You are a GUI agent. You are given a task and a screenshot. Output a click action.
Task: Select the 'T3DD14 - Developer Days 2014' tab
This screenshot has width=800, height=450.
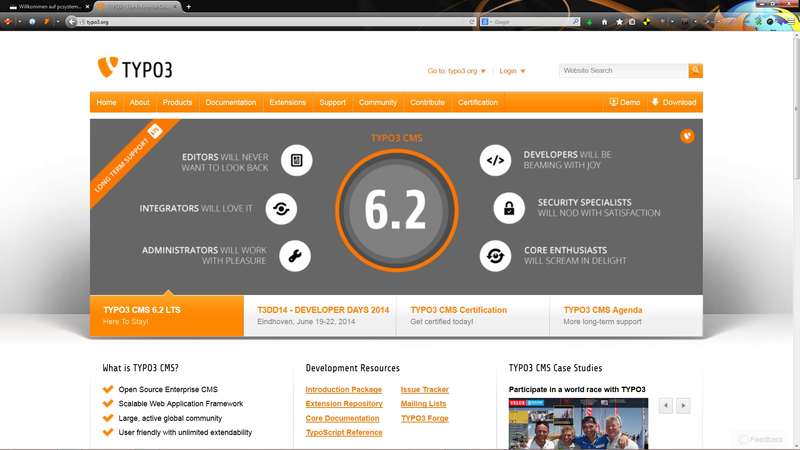pyautogui.click(x=320, y=316)
